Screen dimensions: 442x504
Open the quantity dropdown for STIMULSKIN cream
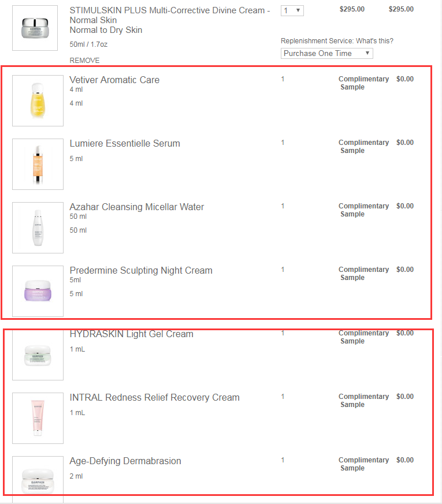292,10
